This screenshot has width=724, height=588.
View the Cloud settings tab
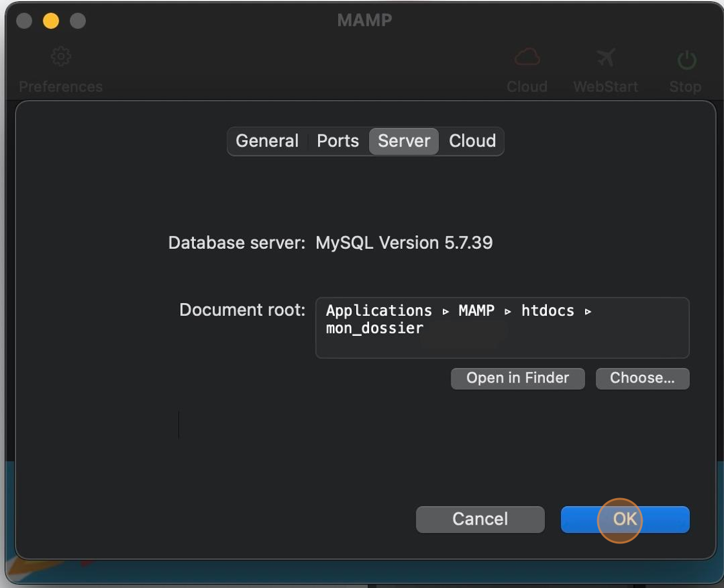click(473, 141)
